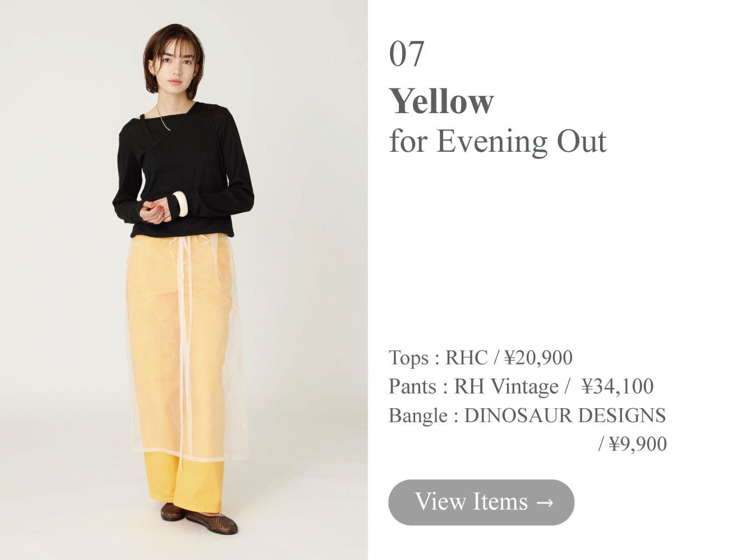730x560 pixels.
Task: Click the white bangle on the wrist
Action: (180, 203)
